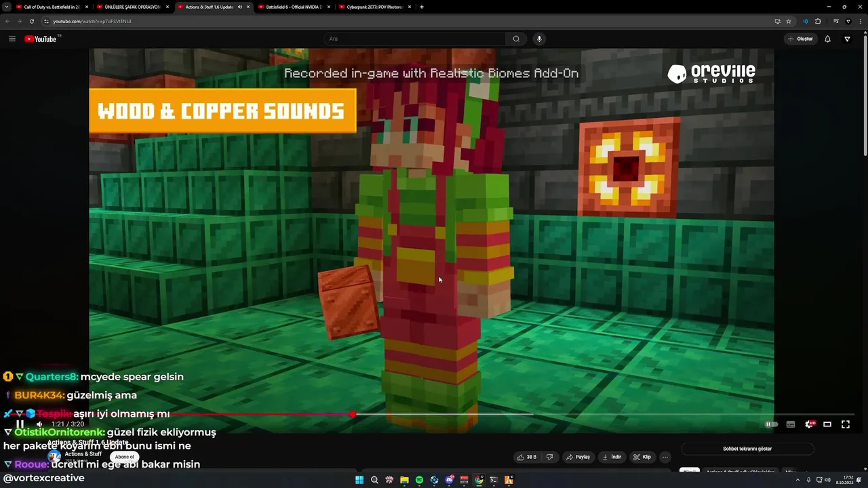Subscribe with the Abone ol button
The width and height of the screenshot is (868, 488).
click(x=124, y=457)
